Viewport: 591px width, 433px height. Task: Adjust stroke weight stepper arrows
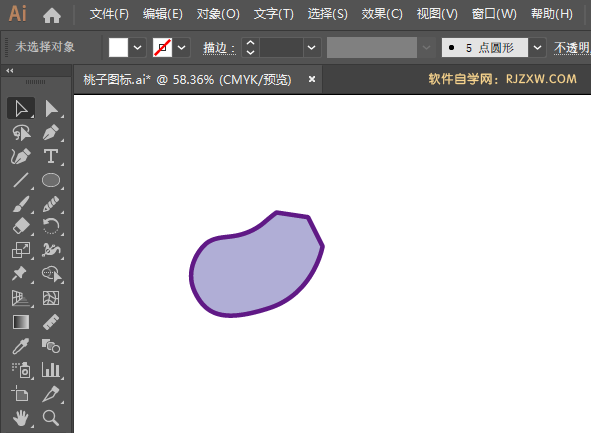(x=250, y=47)
